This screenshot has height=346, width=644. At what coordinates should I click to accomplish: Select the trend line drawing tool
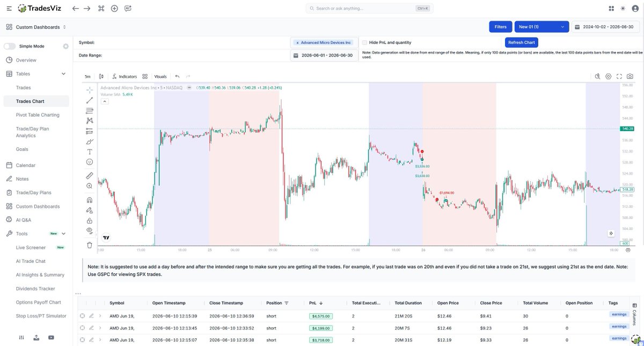(x=90, y=100)
